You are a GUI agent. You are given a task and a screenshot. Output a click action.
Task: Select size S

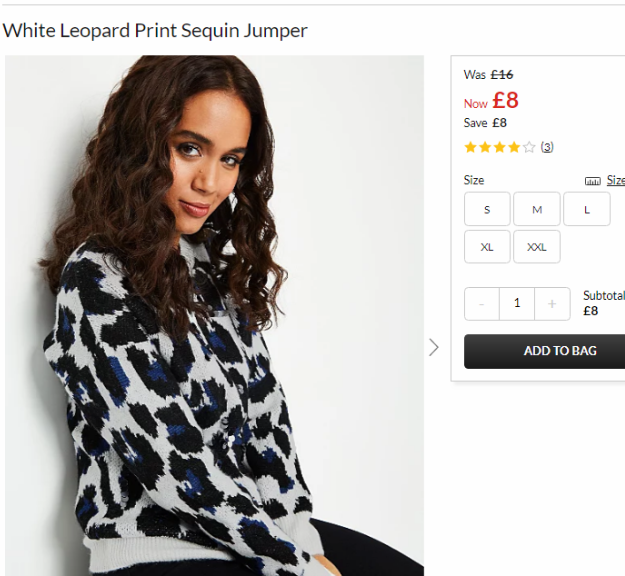pos(487,209)
